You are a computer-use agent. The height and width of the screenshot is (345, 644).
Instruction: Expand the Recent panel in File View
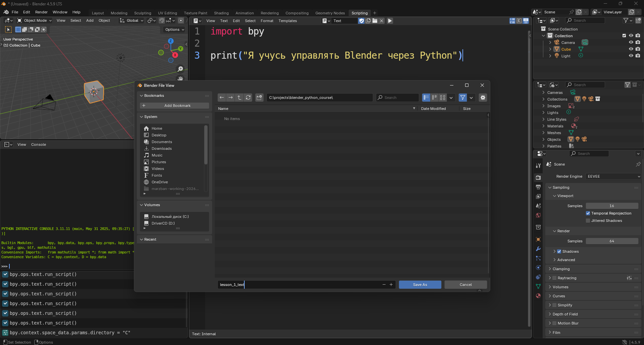[x=142, y=239]
